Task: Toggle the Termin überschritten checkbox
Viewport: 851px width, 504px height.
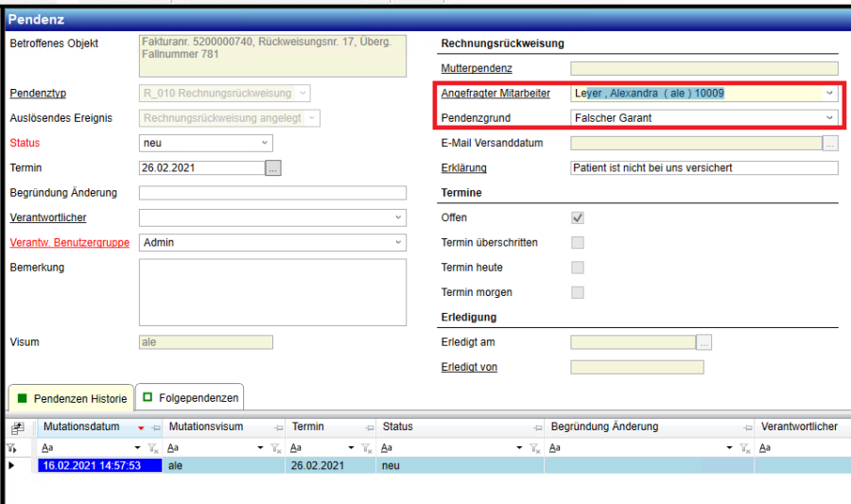Action: (578, 242)
